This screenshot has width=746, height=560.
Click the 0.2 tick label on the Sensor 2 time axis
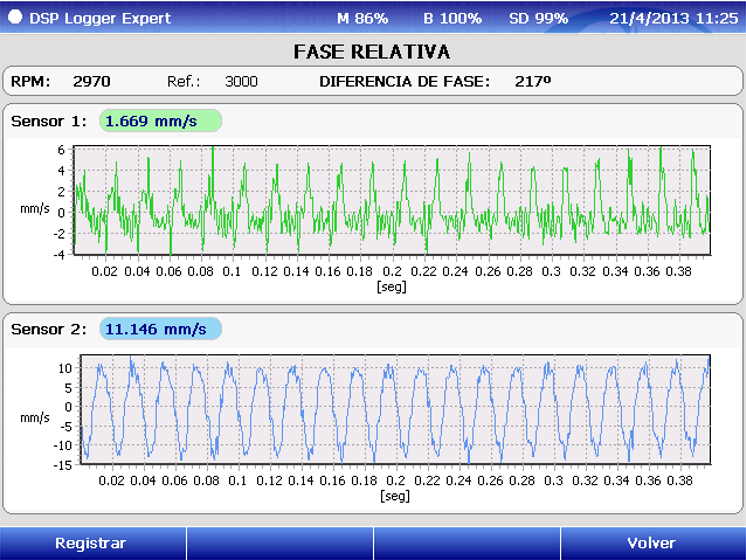395,480
